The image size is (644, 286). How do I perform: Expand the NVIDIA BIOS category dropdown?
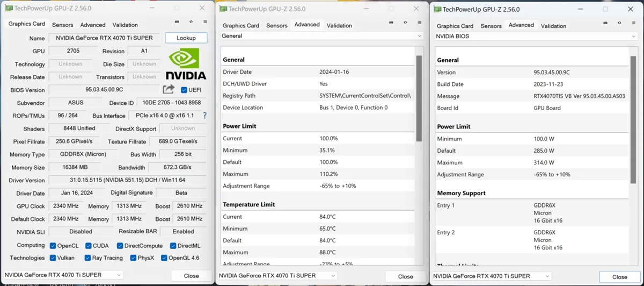pyautogui.click(x=536, y=37)
